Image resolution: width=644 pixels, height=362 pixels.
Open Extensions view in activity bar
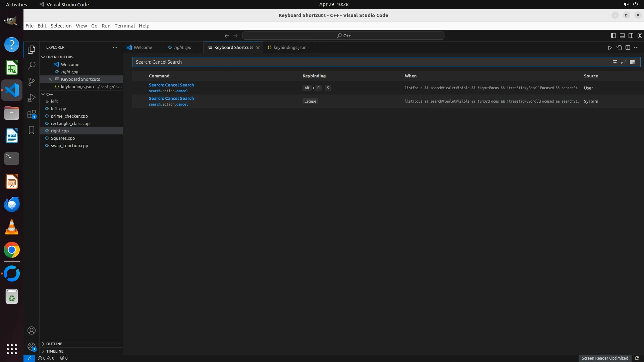(32, 114)
